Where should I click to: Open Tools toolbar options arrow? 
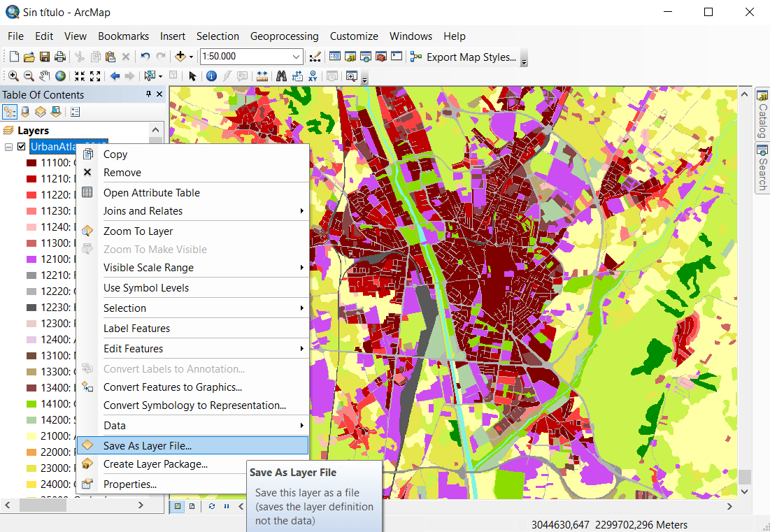[364, 78]
